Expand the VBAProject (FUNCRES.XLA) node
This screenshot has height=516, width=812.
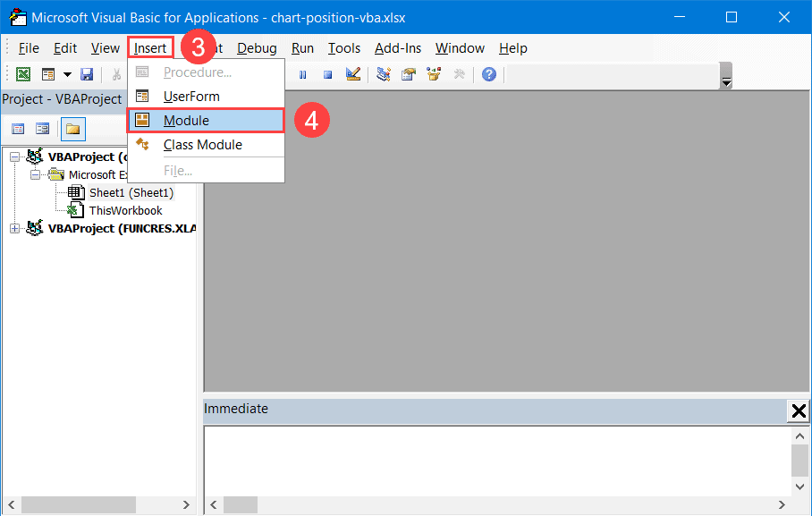point(15,228)
